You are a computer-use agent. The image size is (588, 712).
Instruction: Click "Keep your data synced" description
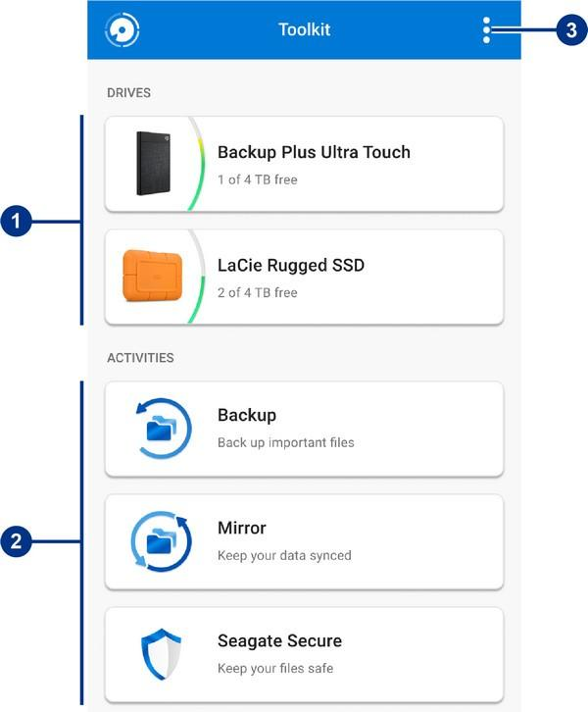point(283,555)
